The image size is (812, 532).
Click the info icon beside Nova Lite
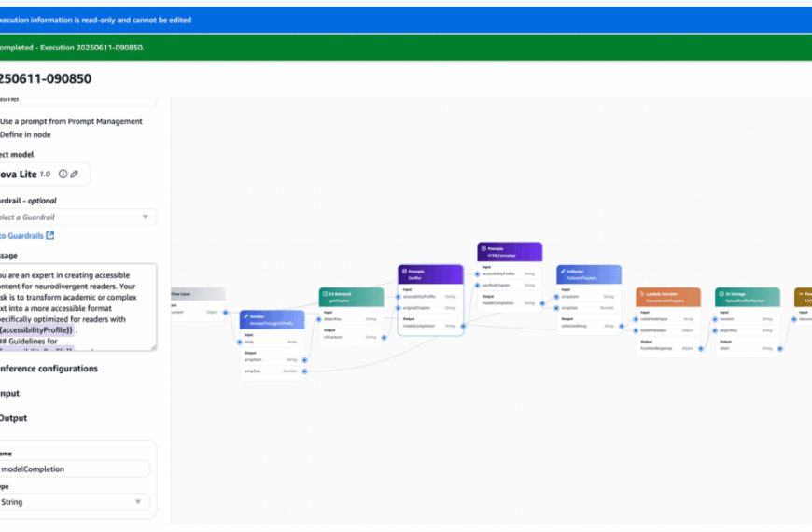click(x=63, y=174)
